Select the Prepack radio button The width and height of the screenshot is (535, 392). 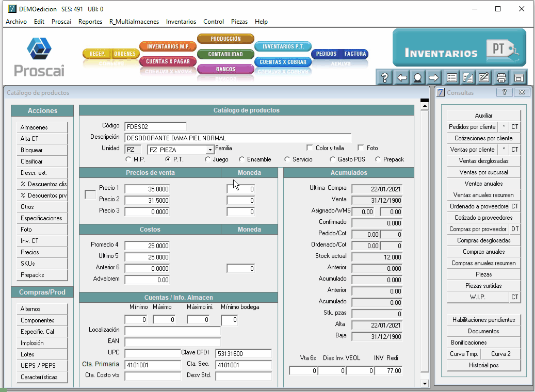tap(378, 159)
